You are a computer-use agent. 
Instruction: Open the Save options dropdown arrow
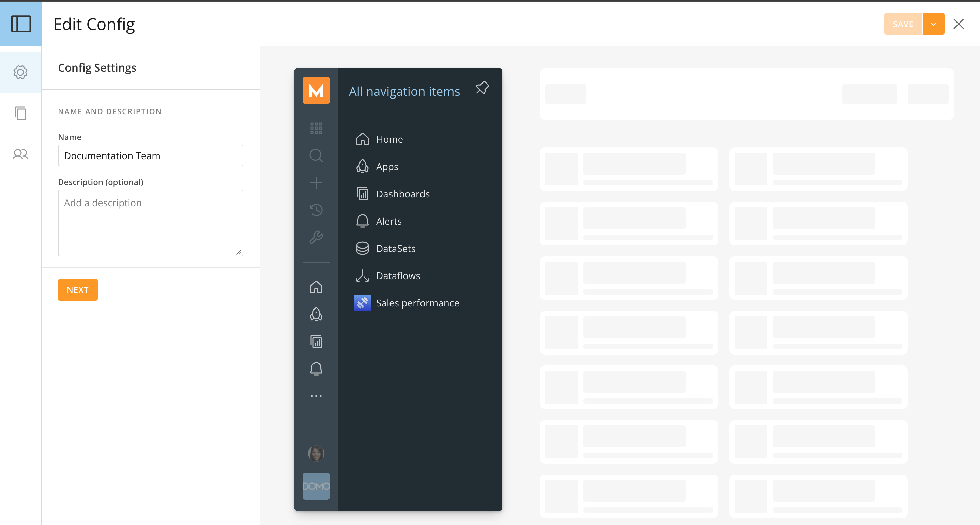(x=933, y=24)
